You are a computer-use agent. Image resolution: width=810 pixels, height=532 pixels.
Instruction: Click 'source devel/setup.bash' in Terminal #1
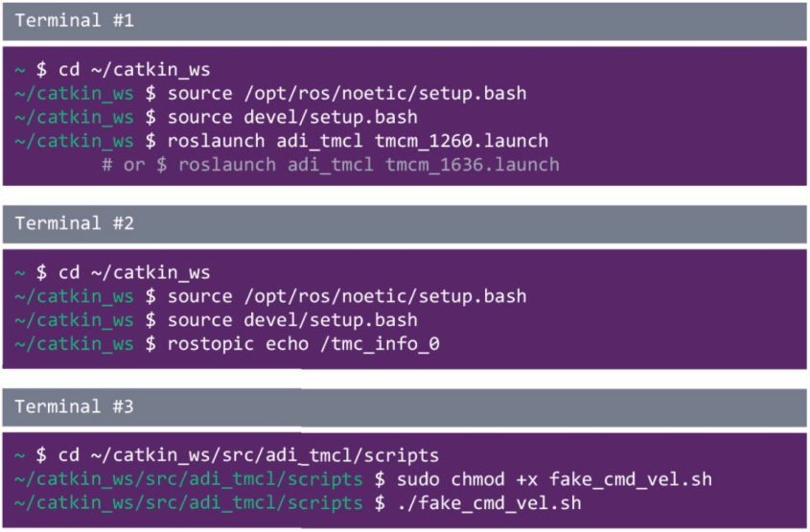pos(292,117)
